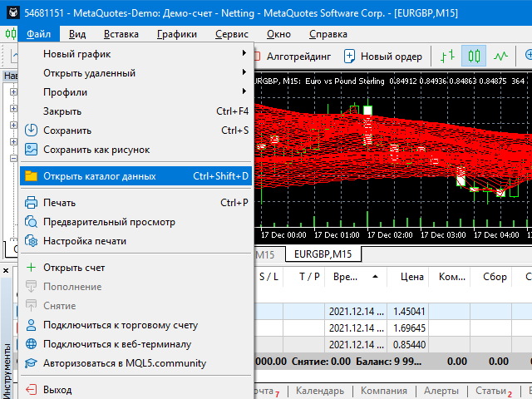Click the globe icon for Подключиться к веб-терминалу

[31, 344]
